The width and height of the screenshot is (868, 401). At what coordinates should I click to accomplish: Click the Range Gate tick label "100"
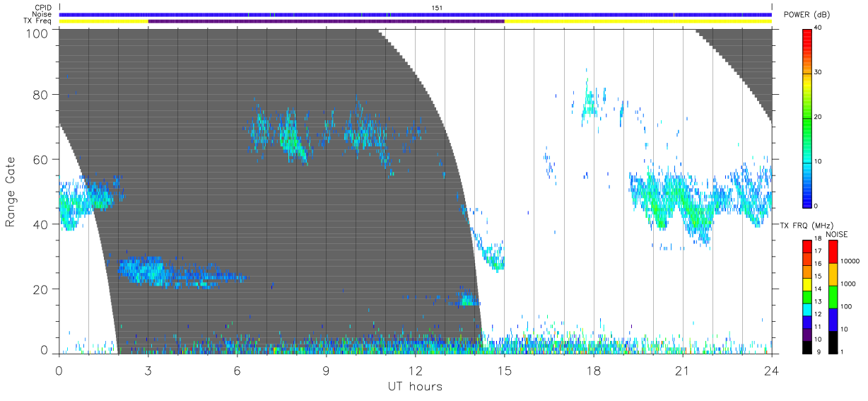(x=37, y=33)
